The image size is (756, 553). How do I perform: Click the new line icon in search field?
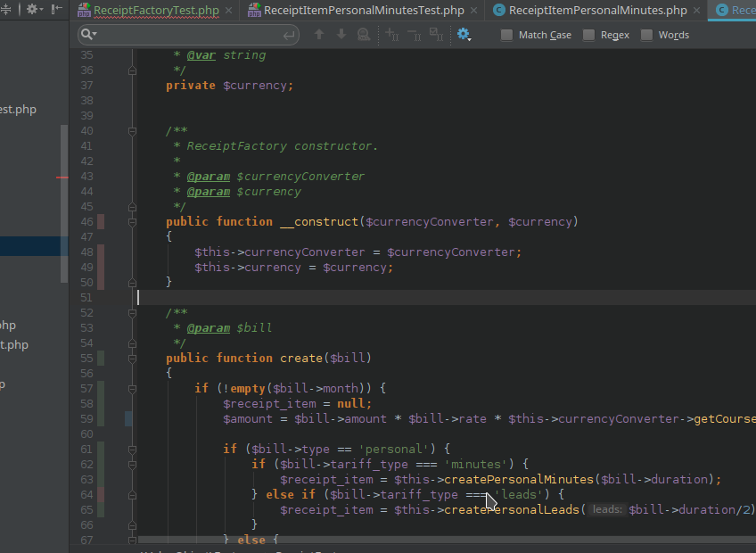pos(289,35)
